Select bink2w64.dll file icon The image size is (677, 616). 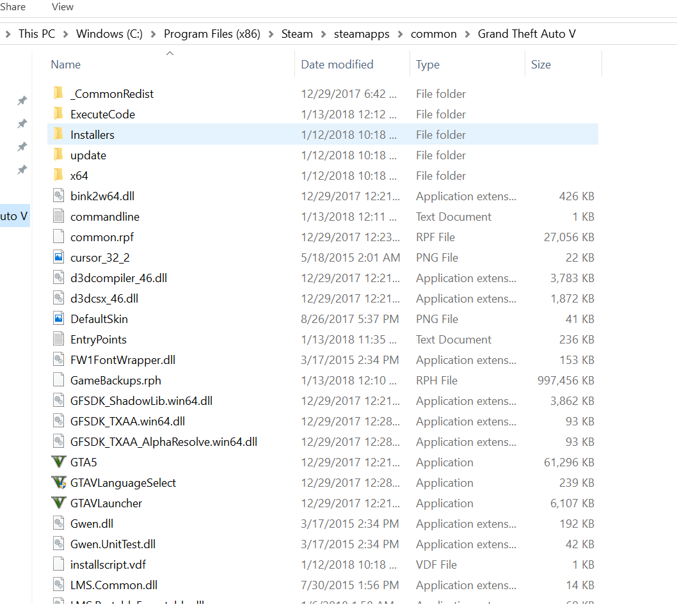(59, 196)
